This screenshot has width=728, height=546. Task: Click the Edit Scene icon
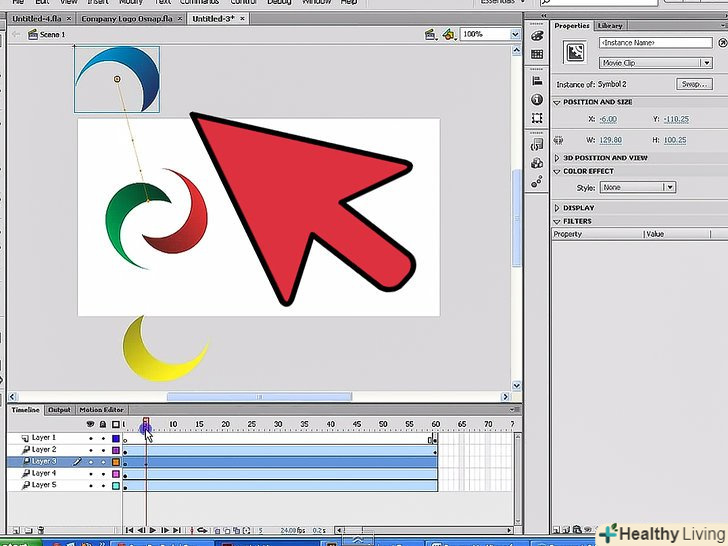coord(430,34)
